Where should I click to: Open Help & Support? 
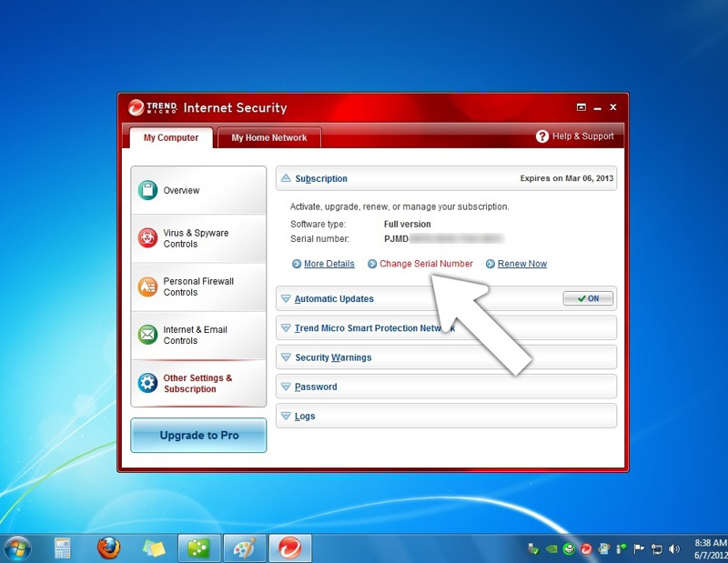point(582,136)
